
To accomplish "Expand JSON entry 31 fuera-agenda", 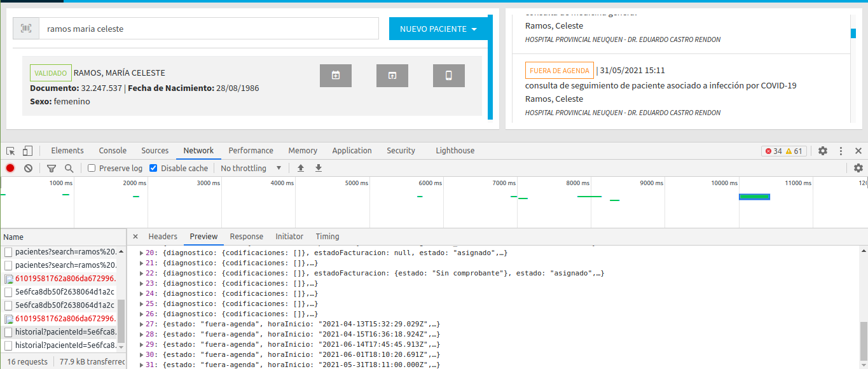I will pos(141,365).
